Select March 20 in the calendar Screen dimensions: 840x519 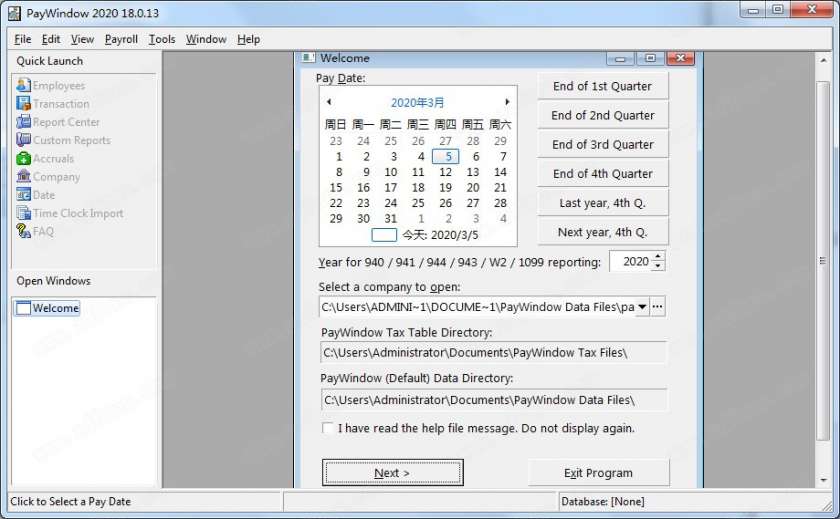473,187
